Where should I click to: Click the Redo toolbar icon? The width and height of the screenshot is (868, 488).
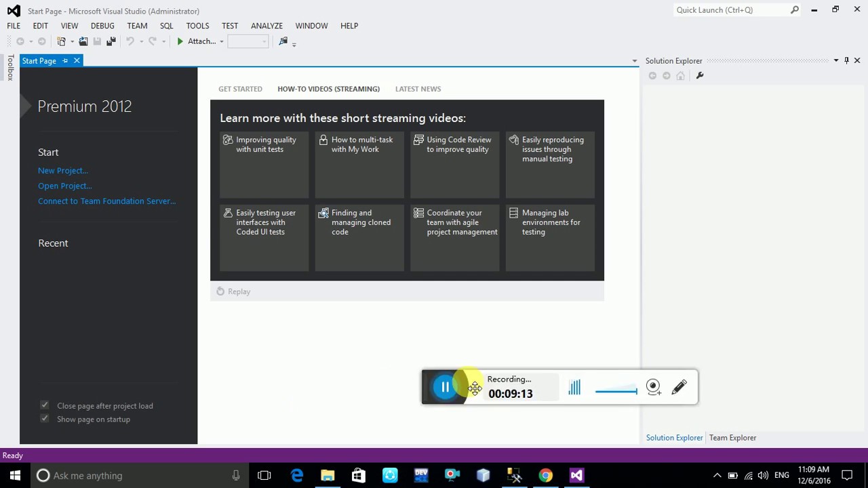point(153,41)
